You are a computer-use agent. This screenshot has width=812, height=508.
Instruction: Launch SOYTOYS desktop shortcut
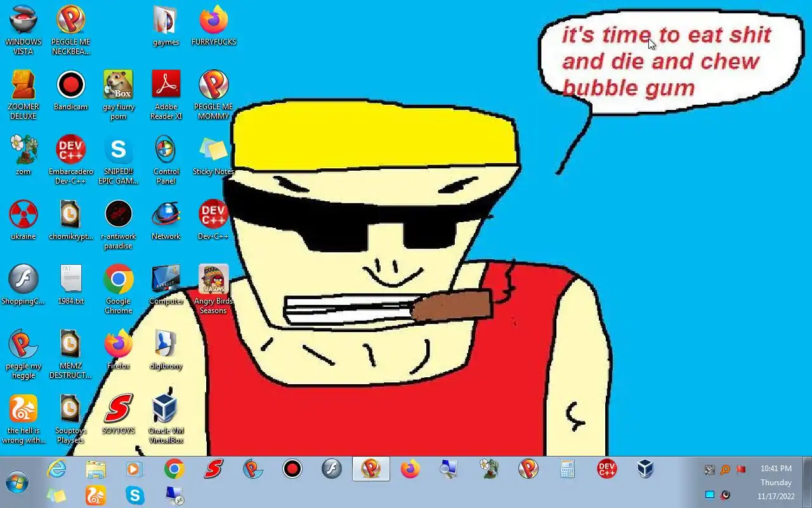pyautogui.click(x=118, y=414)
